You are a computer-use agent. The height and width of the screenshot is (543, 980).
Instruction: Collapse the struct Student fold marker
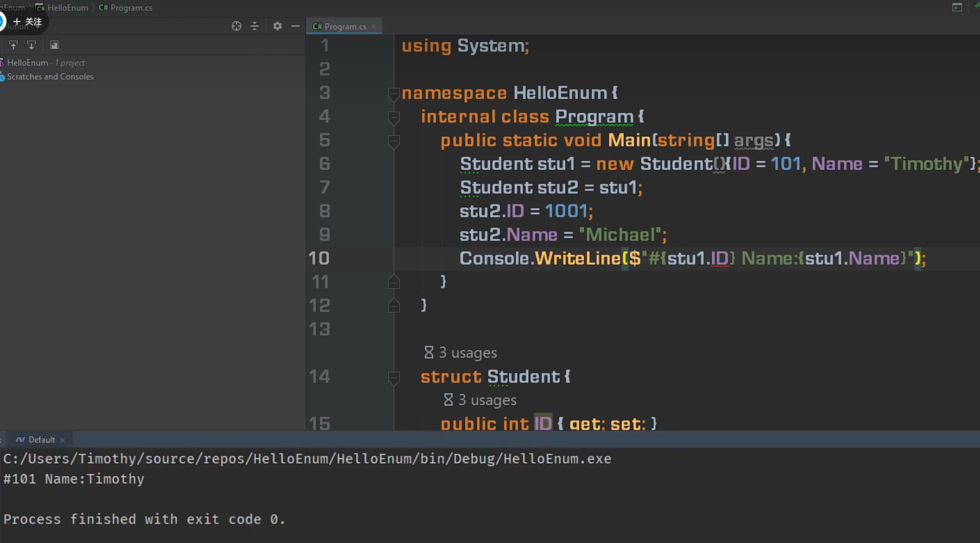pyautogui.click(x=393, y=377)
